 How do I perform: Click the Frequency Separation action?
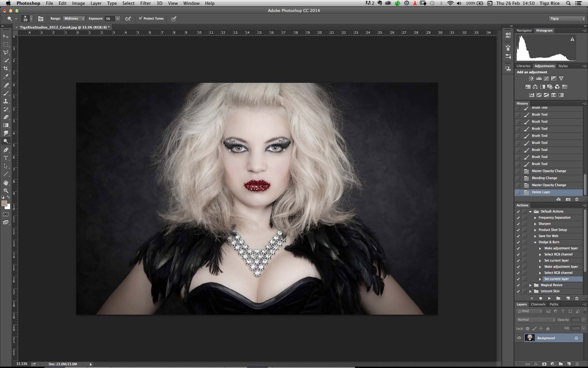coord(554,218)
